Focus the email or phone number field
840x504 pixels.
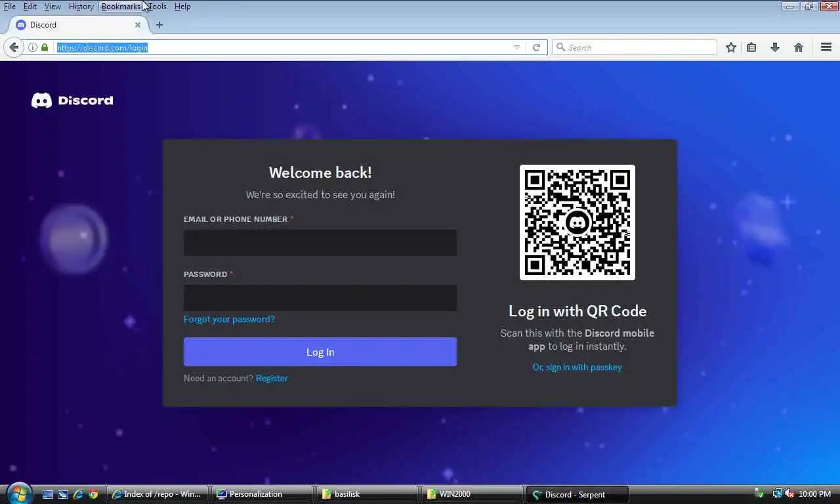point(320,243)
